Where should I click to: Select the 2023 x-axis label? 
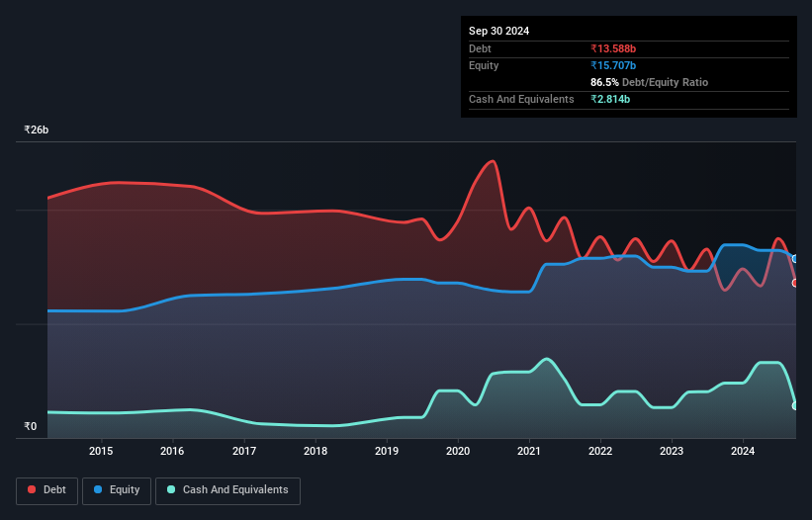[x=672, y=451]
